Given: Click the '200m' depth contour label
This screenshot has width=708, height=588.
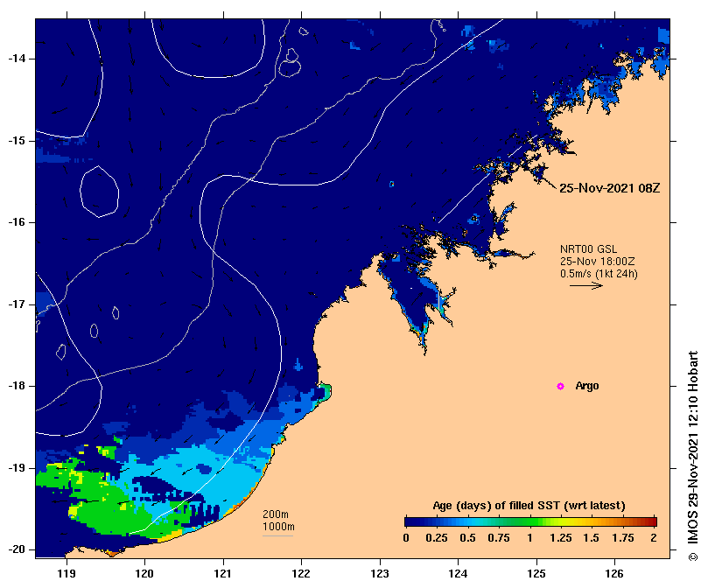Looking at the screenshot, I should tap(276, 514).
